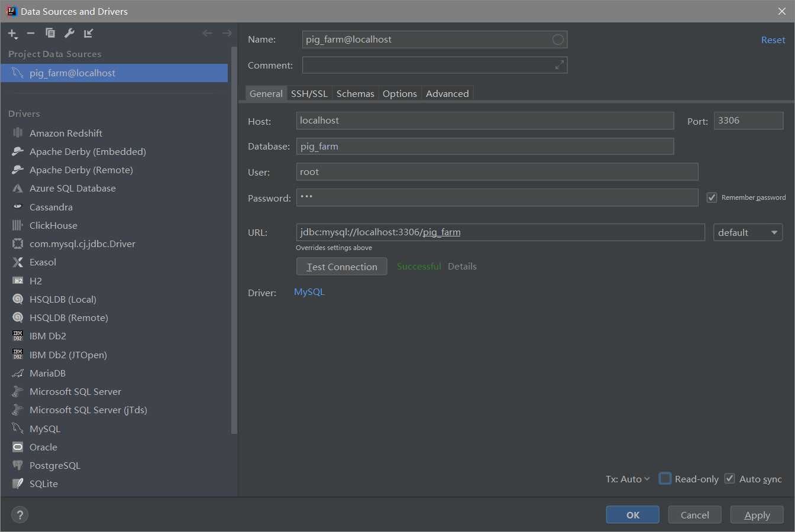Image resolution: width=795 pixels, height=532 pixels.
Task: Open the Schemas tab
Action: [356, 93]
